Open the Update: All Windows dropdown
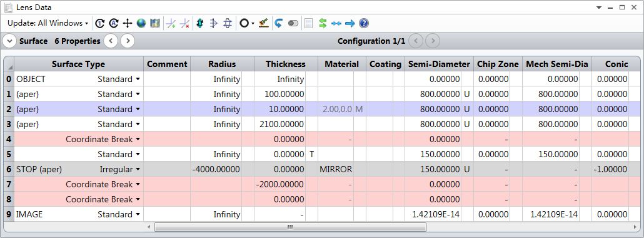This screenshot has height=238, width=644. click(48, 23)
